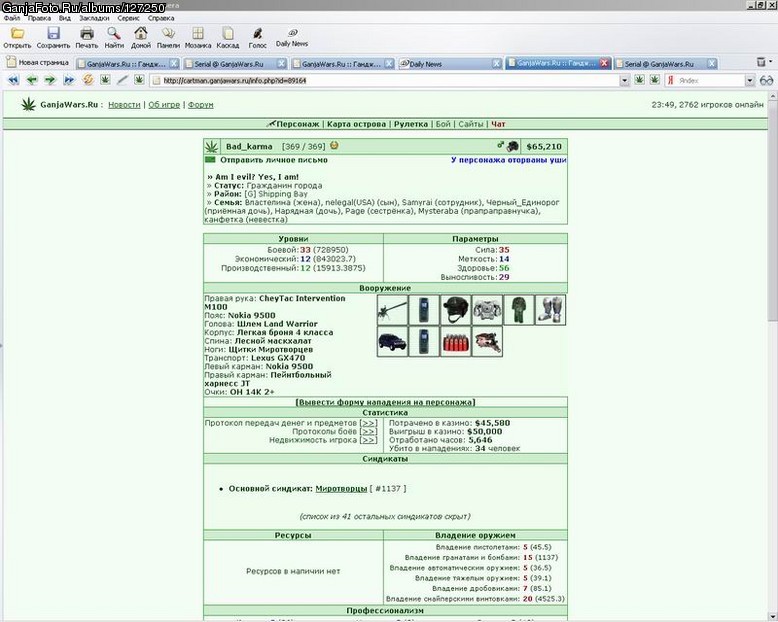Click the Голос voice toolbar icon

click(x=258, y=34)
